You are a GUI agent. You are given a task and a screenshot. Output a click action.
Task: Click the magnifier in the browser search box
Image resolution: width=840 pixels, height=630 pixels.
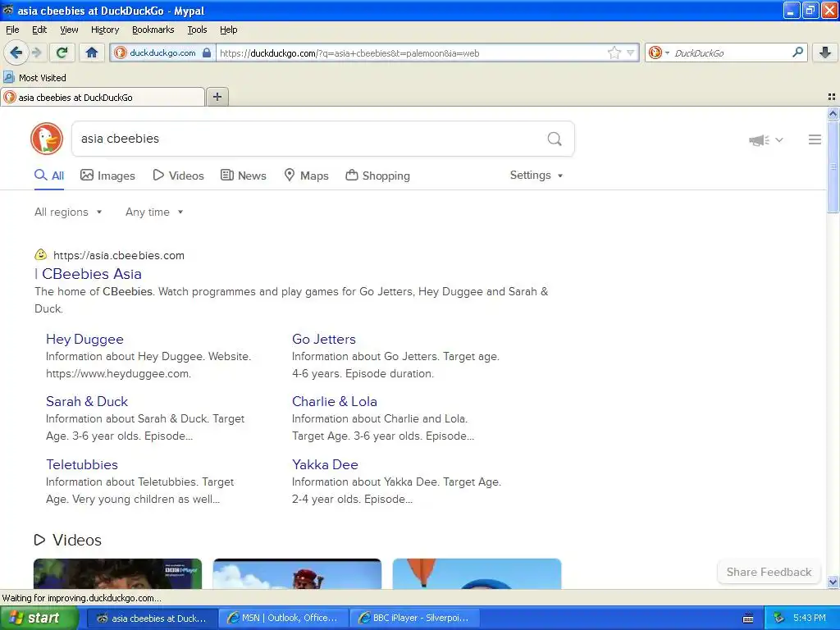[x=797, y=52]
